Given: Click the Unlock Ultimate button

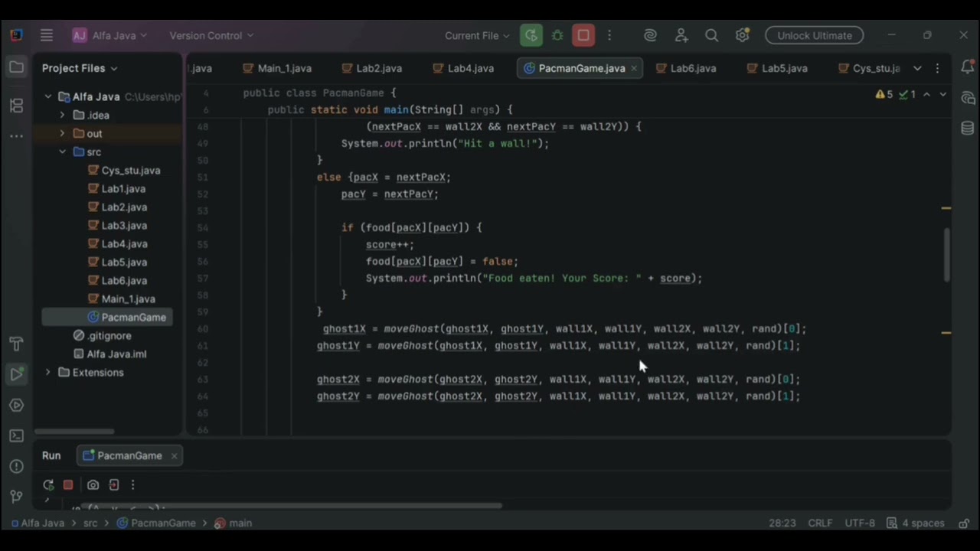Looking at the screenshot, I should (x=814, y=35).
